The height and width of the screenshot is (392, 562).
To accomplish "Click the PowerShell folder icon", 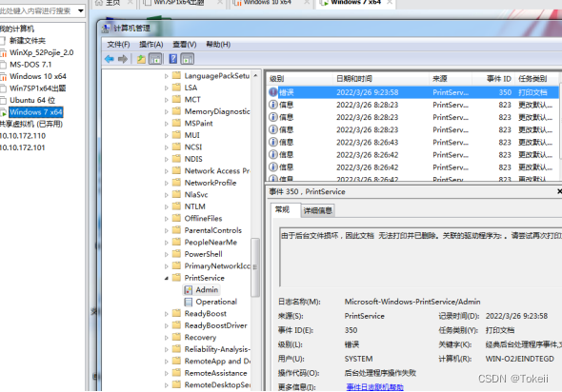I will click(x=176, y=254).
